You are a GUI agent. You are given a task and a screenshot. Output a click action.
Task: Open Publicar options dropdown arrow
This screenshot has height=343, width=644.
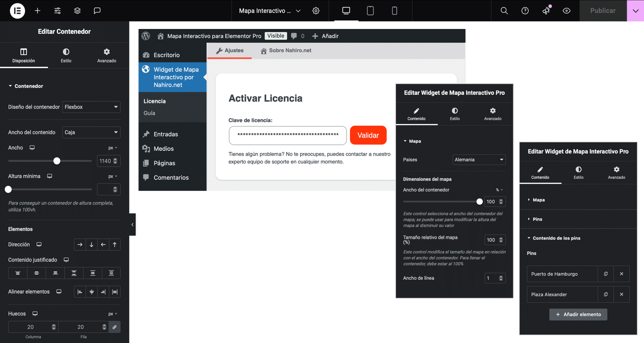[x=635, y=11]
